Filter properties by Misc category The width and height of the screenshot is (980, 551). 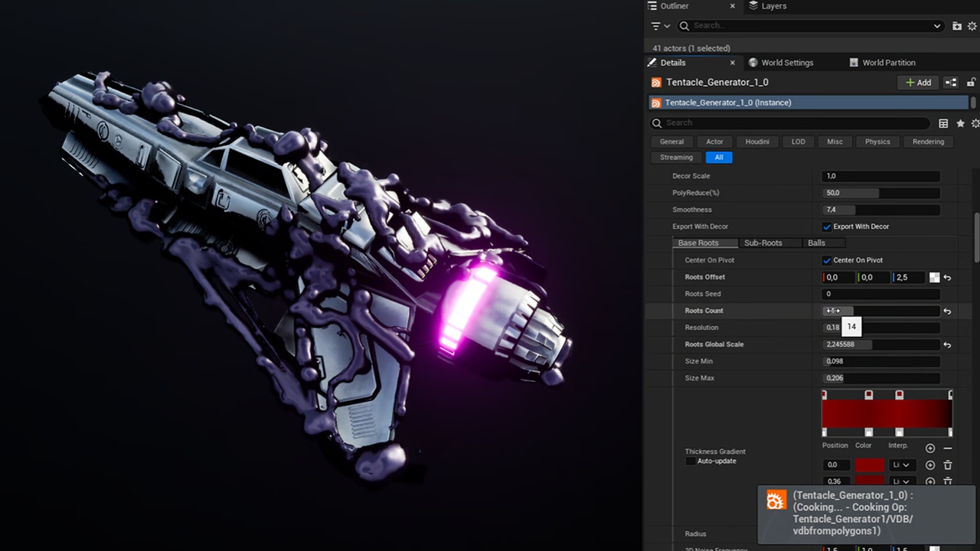point(835,142)
